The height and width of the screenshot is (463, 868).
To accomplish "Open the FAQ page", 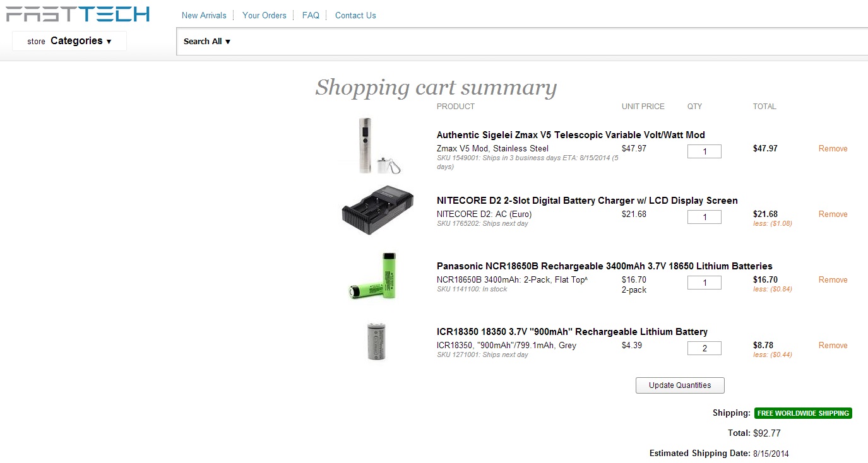I will click(x=311, y=15).
